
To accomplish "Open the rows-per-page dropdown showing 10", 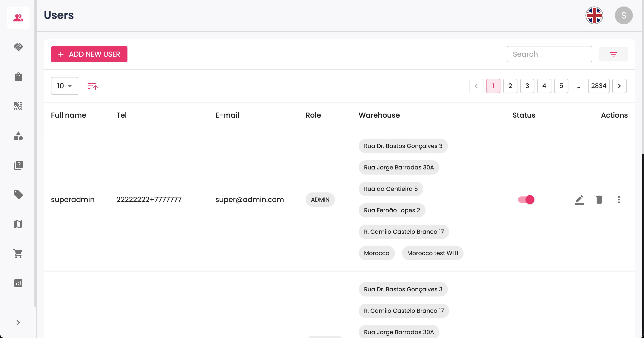I will coord(64,86).
